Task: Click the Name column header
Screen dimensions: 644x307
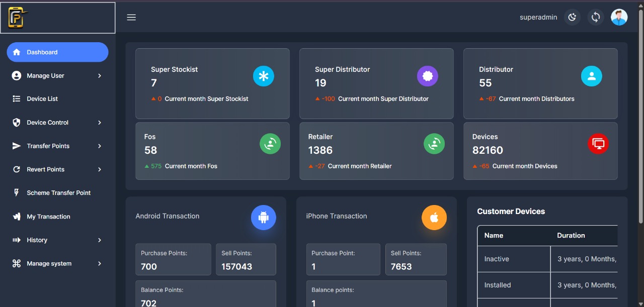Action: [494, 236]
